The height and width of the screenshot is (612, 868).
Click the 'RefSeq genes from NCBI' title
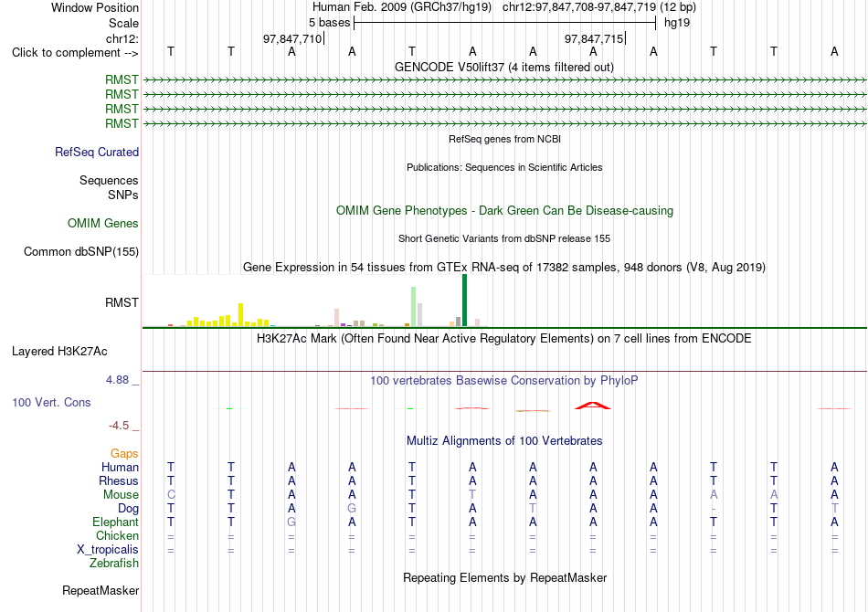pyautogui.click(x=504, y=139)
